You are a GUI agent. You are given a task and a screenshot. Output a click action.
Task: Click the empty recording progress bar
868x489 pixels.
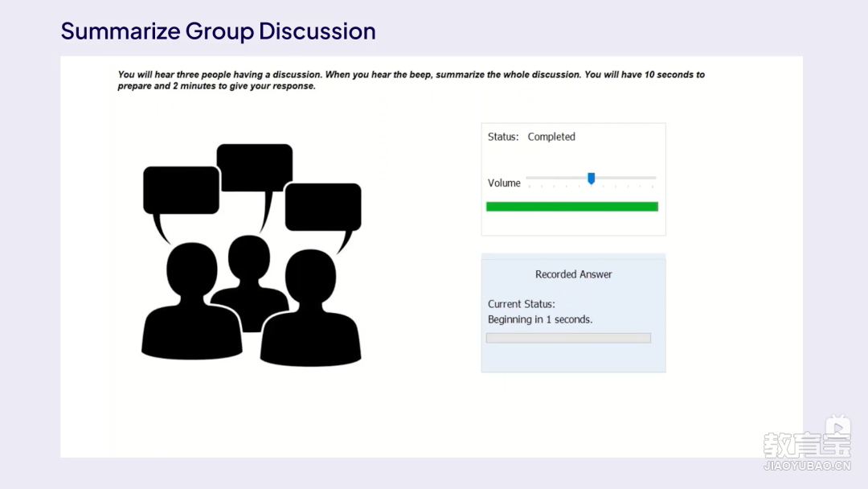[568, 338]
